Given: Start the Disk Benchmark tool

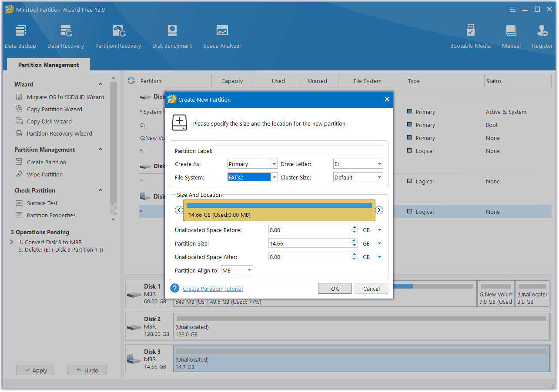Looking at the screenshot, I should tap(172, 37).
